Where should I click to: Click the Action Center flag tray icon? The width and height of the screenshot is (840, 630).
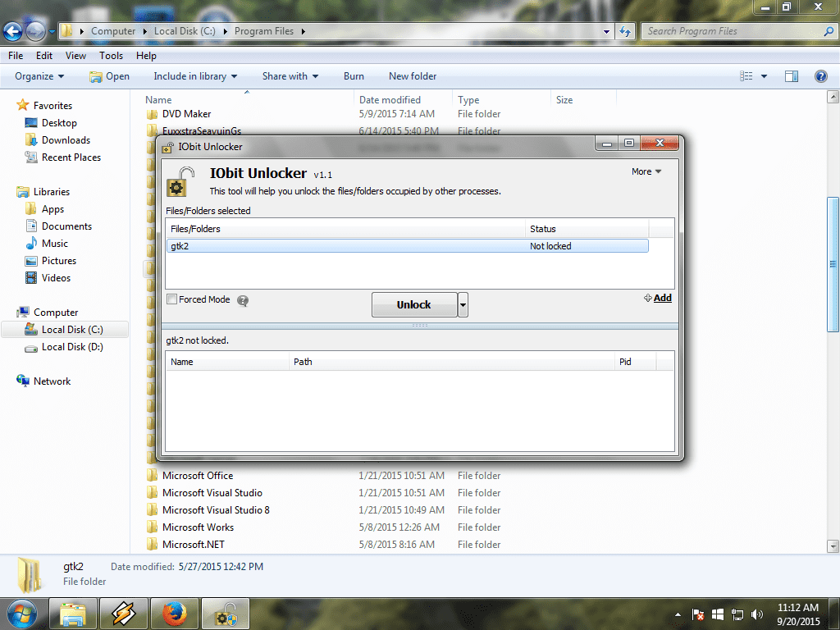[697, 614]
